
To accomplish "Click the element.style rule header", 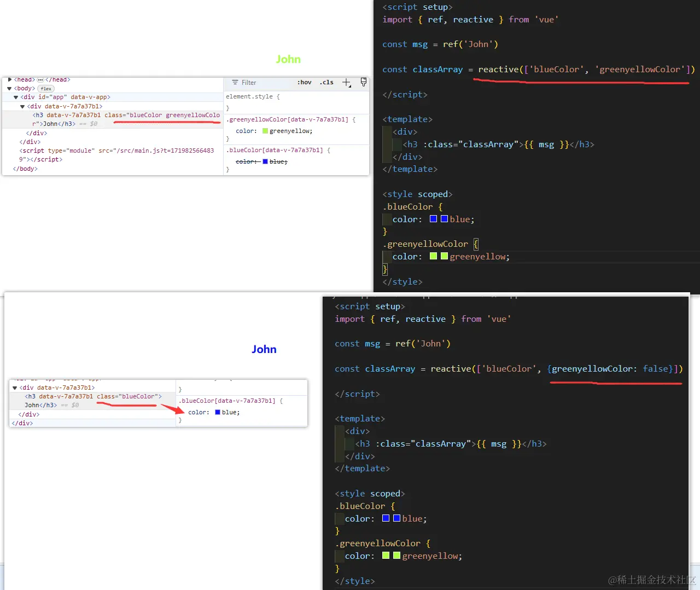I will coord(253,97).
